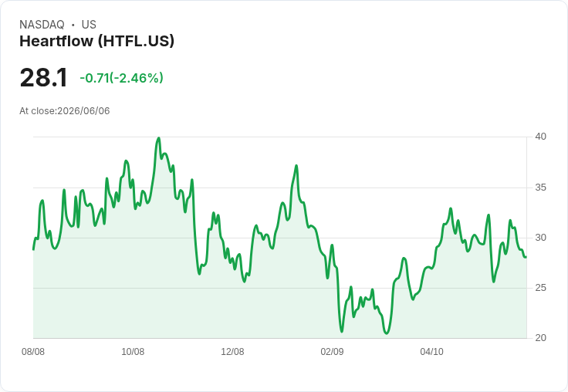
Task: Click the lowest trough near 20 in March
Action: click(x=386, y=333)
